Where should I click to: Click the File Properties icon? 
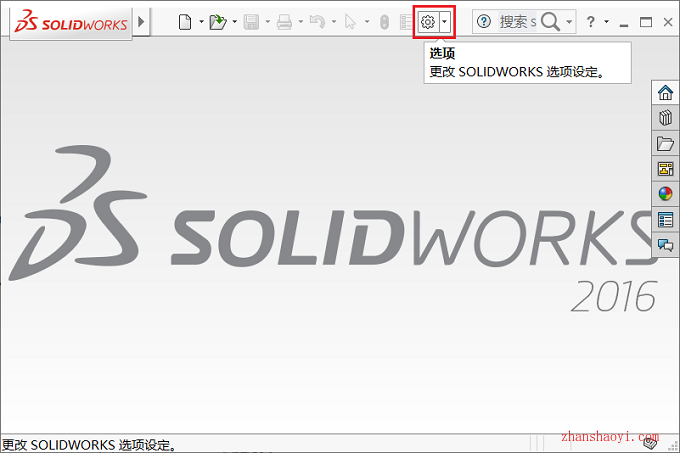(x=406, y=22)
